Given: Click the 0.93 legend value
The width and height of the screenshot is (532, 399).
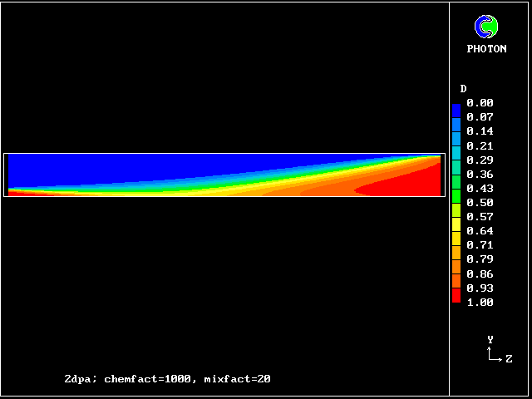Looking at the screenshot, I should click(480, 288).
